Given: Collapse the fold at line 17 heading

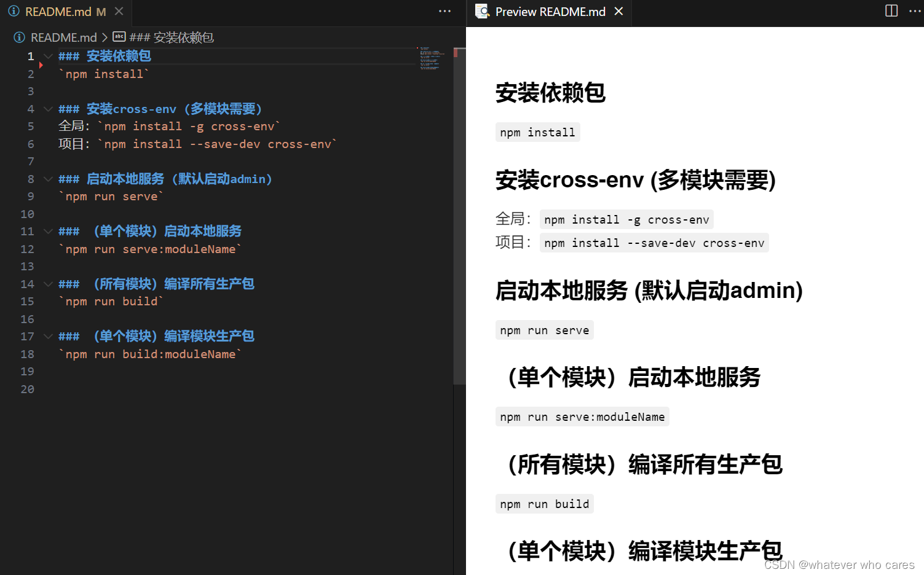Looking at the screenshot, I should pos(48,337).
